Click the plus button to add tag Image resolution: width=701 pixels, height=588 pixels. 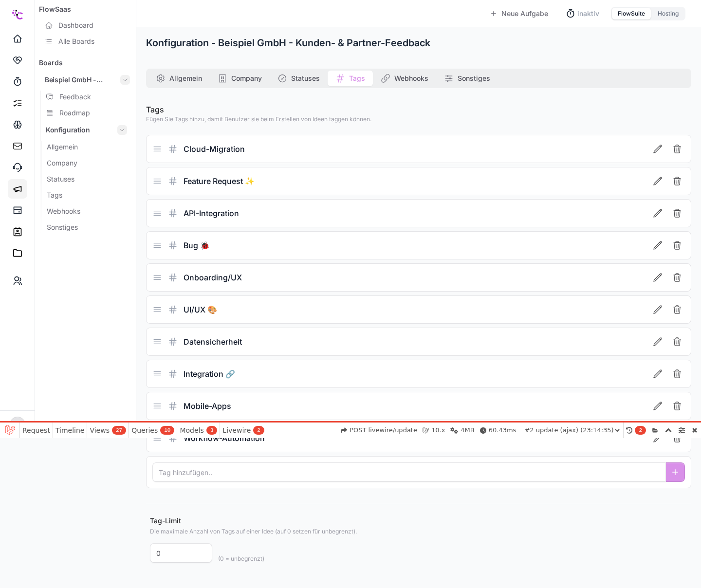(x=675, y=472)
